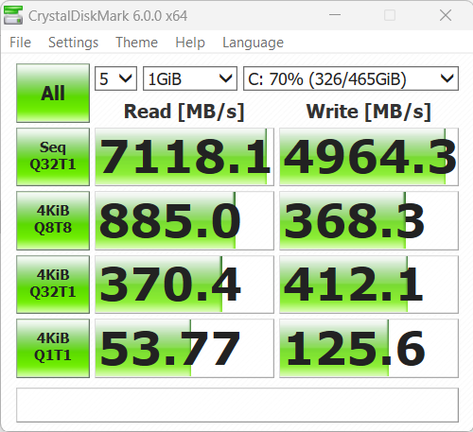473x432 pixels.
Task: Open the Help menu
Action: click(190, 42)
